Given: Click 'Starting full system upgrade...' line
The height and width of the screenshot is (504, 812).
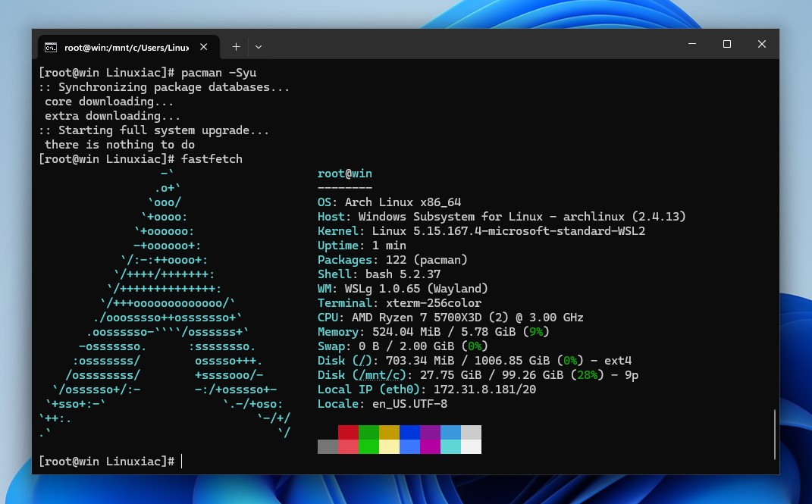Looking at the screenshot, I should [x=154, y=130].
